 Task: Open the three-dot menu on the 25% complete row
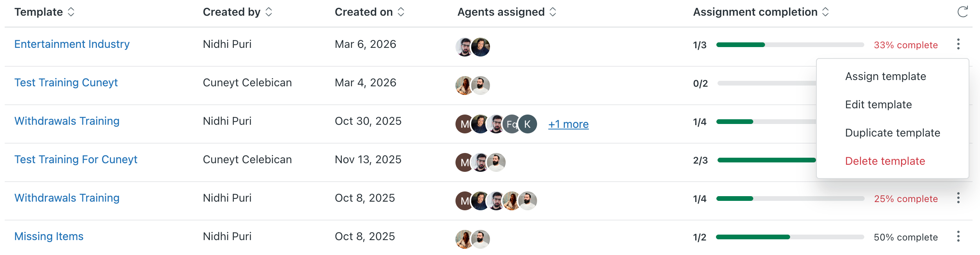coord(958,198)
